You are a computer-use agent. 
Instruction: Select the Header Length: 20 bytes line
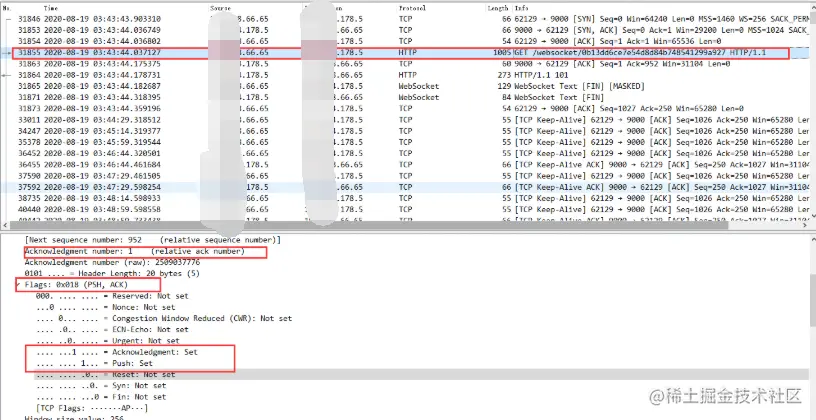[x=112, y=274]
